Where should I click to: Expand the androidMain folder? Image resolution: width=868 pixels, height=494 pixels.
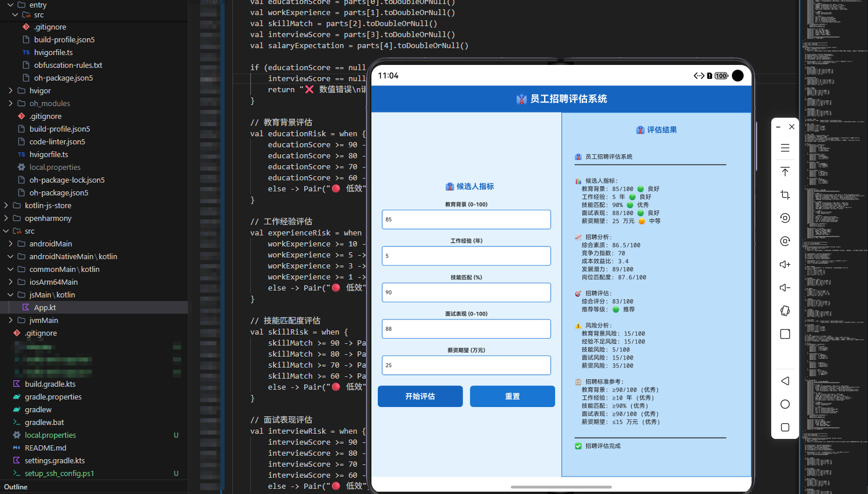click(x=10, y=244)
